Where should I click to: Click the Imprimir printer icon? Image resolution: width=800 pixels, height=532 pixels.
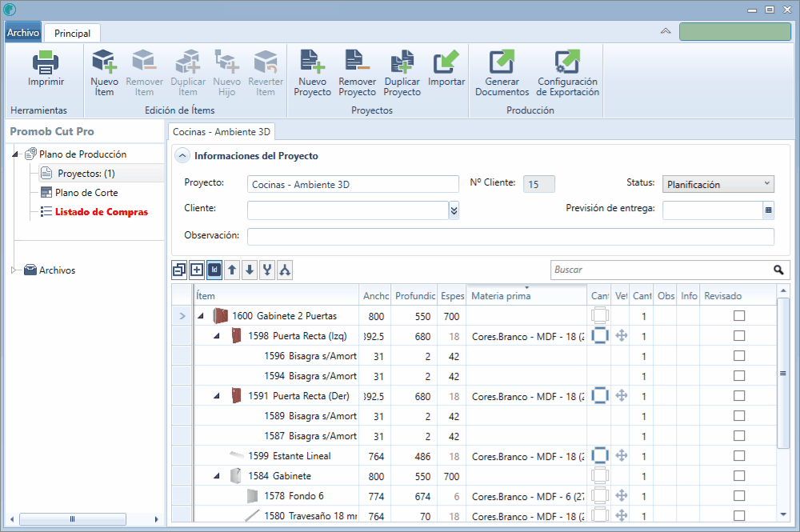click(46, 62)
